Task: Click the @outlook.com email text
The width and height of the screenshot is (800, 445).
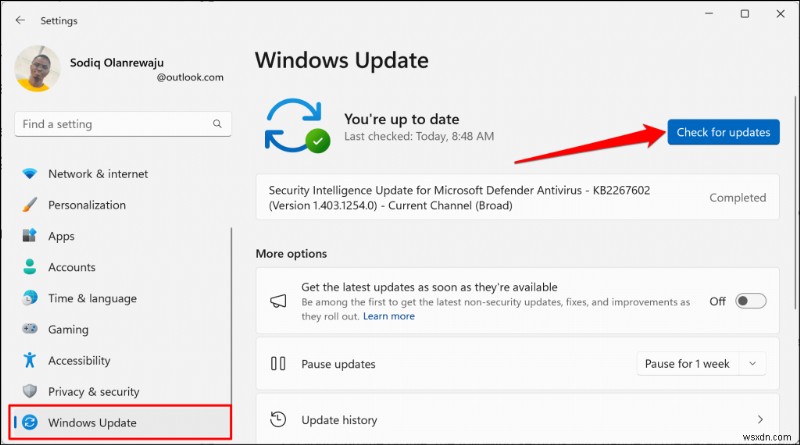Action: (190, 78)
